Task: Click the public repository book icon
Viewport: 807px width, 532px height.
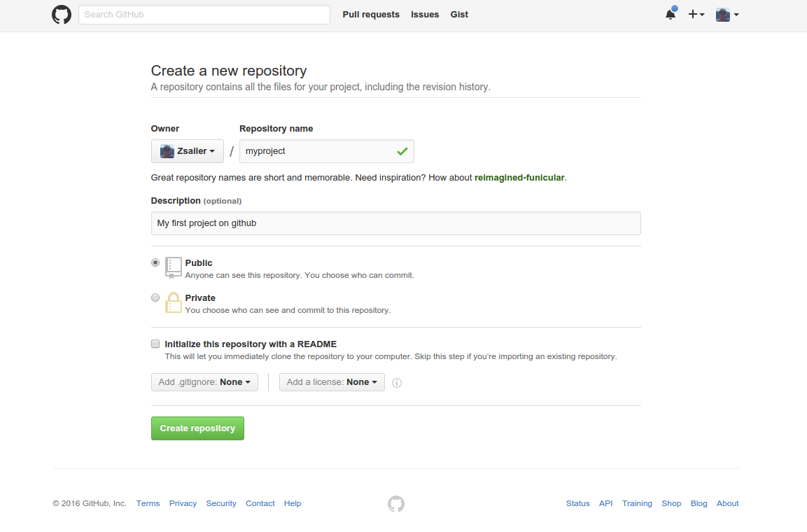Action: [173, 267]
